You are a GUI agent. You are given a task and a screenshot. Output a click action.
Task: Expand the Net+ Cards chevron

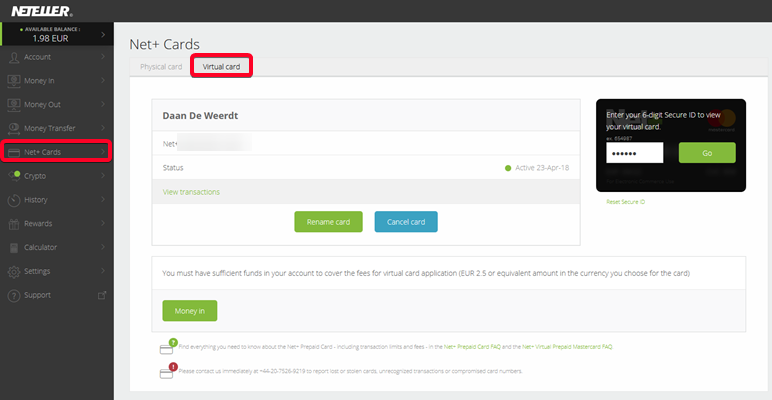coord(103,152)
